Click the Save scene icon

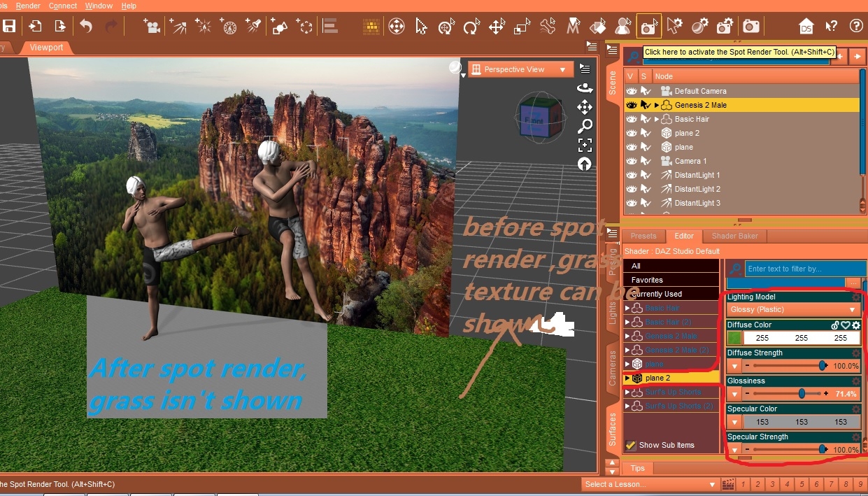click(x=9, y=27)
